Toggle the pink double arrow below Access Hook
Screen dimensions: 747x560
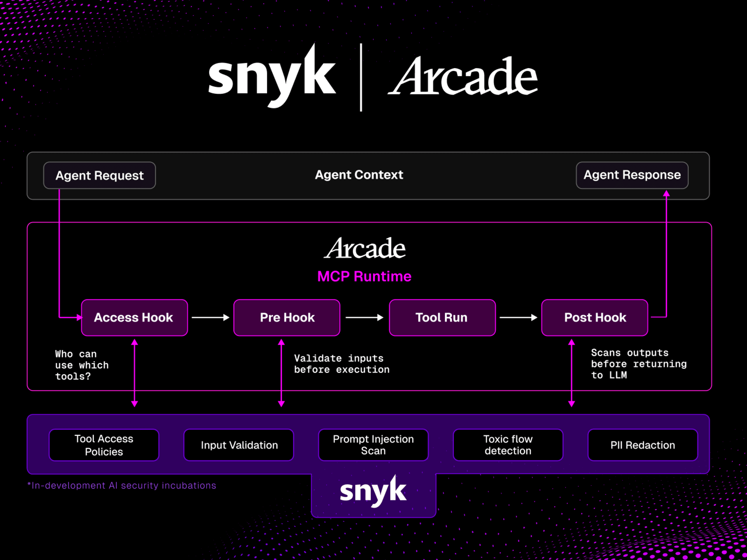point(135,373)
